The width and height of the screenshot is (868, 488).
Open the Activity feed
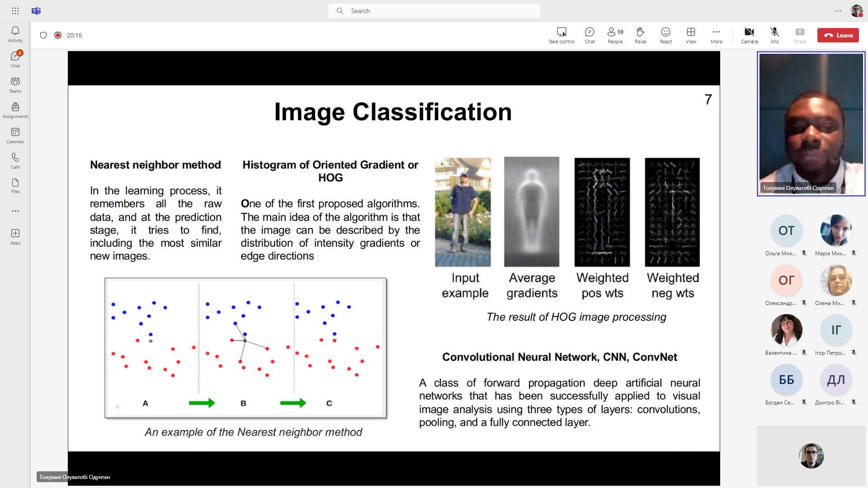pyautogui.click(x=15, y=34)
